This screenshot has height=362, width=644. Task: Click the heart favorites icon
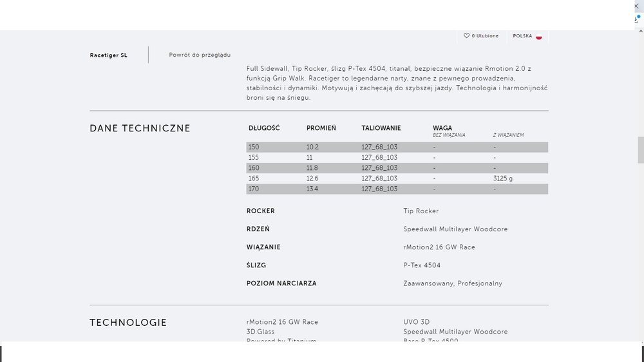pyautogui.click(x=466, y=35)
